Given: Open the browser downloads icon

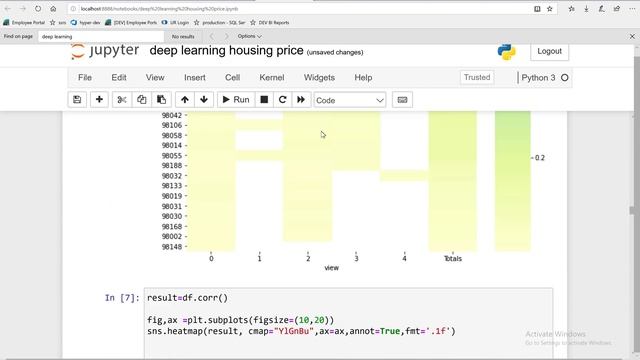Looking at the screenshot, I should point(587,9).
